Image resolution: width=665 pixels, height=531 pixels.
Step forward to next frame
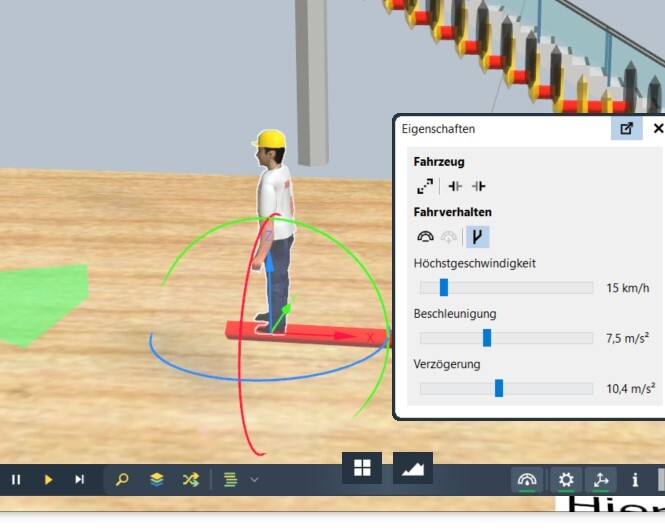point(79,480)
